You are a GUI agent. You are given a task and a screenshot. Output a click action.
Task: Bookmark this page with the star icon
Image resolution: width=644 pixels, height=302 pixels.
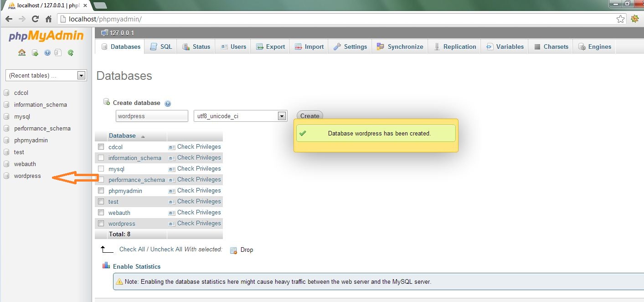tap(620, 19)
